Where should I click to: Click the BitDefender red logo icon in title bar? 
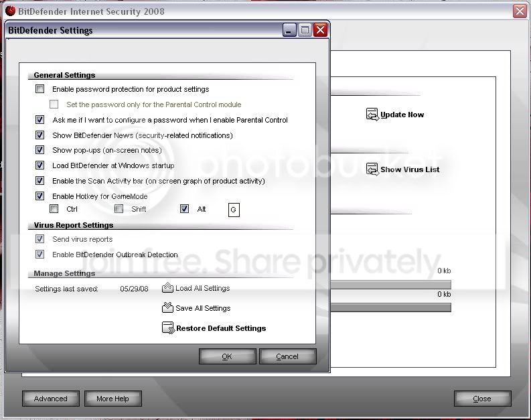point(11,11)
